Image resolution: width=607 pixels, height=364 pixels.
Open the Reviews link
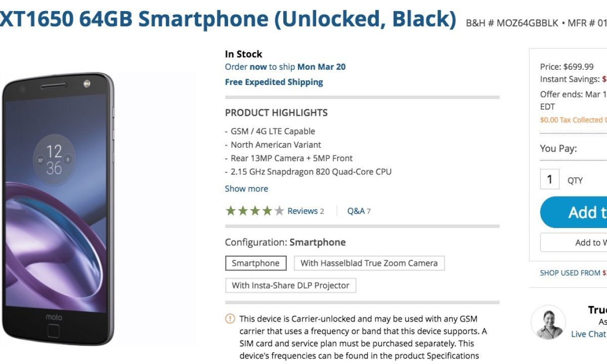pyautogui.click(x=302, y=211)
